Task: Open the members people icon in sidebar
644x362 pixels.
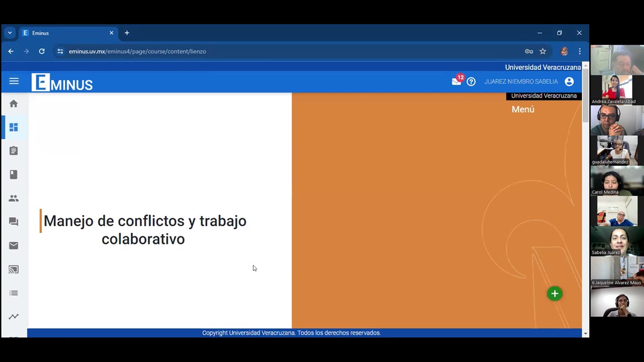Action: (x=14, y=199)
